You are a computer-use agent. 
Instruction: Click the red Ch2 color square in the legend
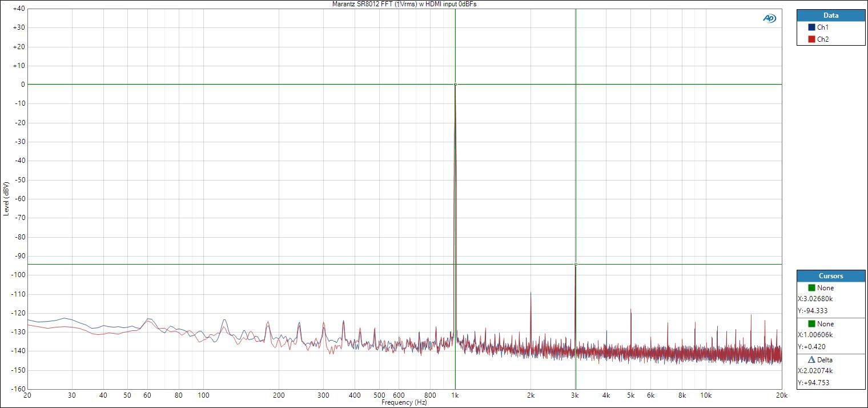[x=811, y=39]
